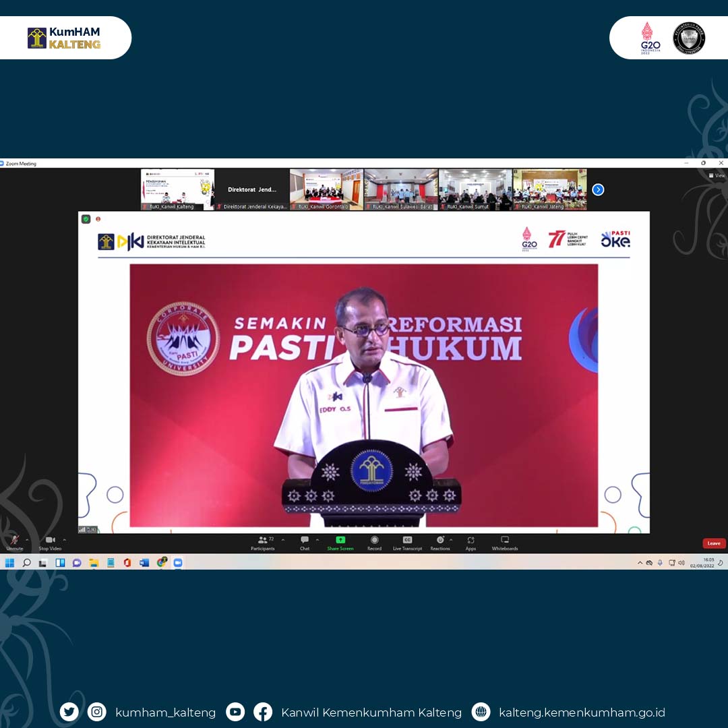Image resolution: width=728 pixels, height=728 pixels.
Task: Select RuKI_Kanwil Gorontalo video thumbnail
Action: click(x=326, y=189)
